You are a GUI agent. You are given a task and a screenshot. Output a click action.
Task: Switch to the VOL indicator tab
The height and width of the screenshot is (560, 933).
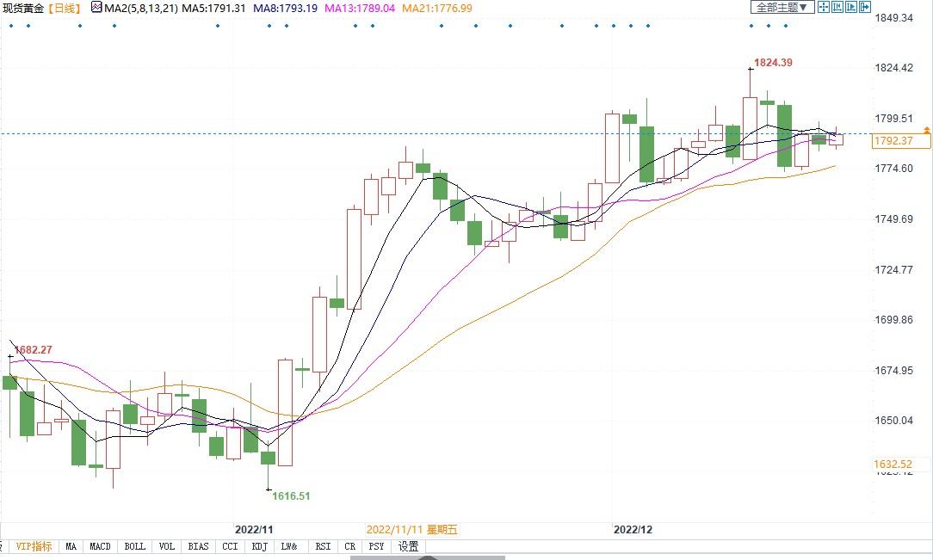click(x=166, y=546)
